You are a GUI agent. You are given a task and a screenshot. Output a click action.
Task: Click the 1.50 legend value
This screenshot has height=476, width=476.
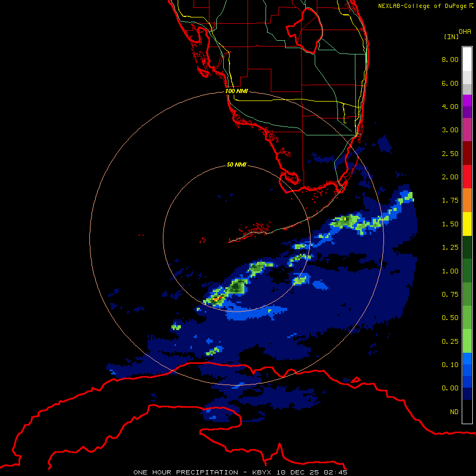pos(450,224)
